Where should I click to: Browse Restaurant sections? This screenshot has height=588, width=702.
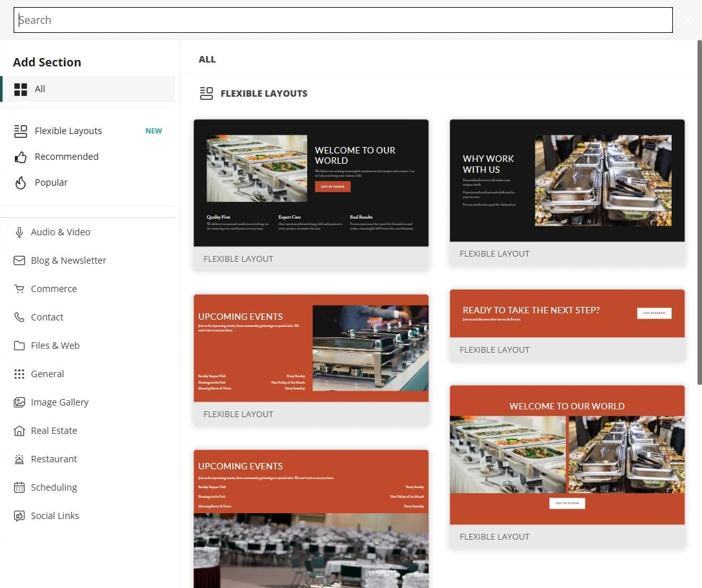point(88,459)
